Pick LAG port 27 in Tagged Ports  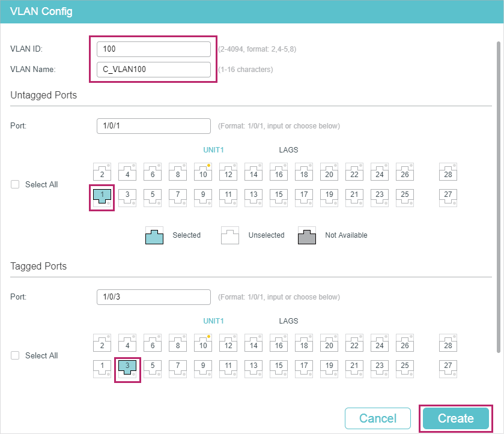tap(448, 368)
